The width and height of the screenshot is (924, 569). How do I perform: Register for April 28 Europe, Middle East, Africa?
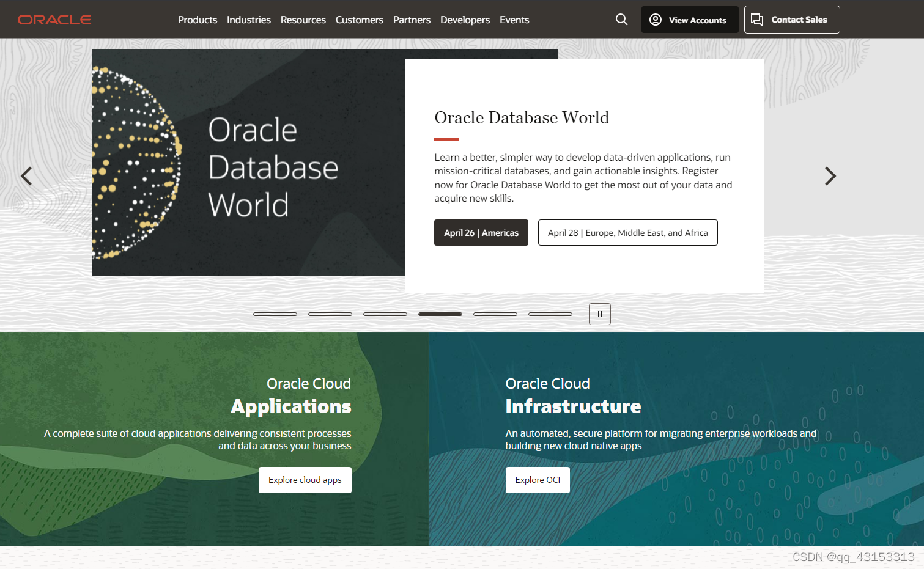(628, 233)
